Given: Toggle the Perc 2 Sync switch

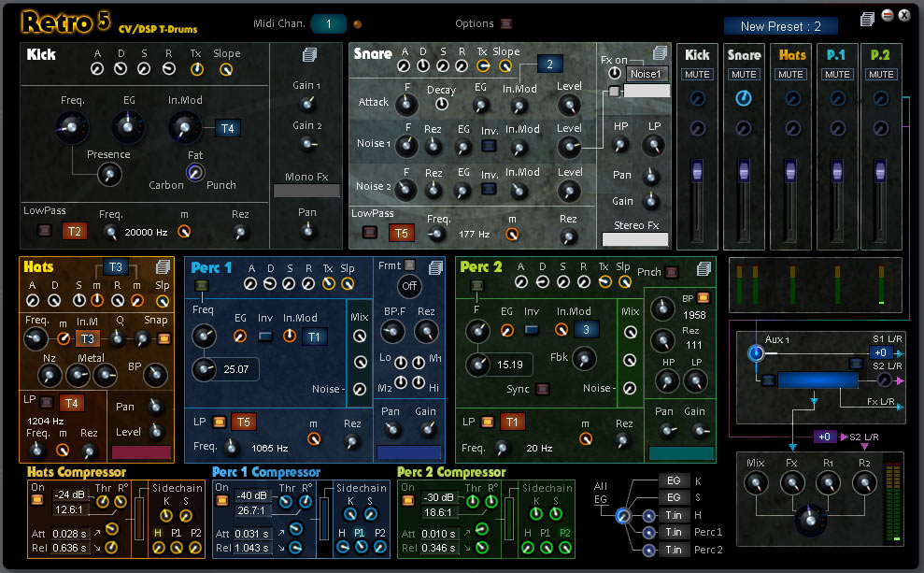Looking at the screenshot, I should [542, 389].
